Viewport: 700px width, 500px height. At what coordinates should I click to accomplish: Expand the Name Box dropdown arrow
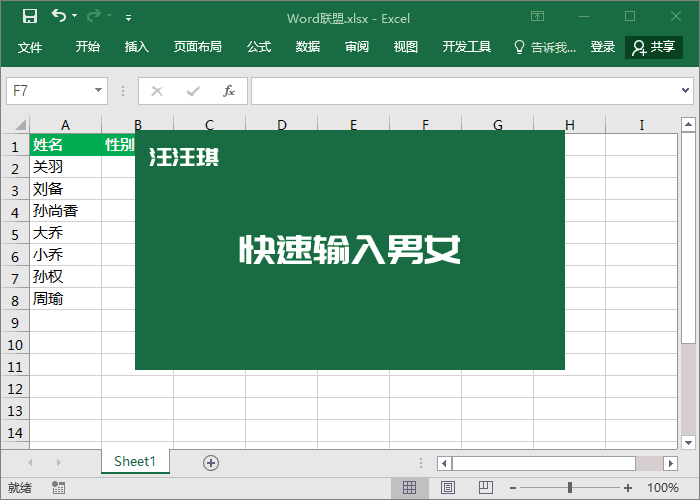point(99,91)
